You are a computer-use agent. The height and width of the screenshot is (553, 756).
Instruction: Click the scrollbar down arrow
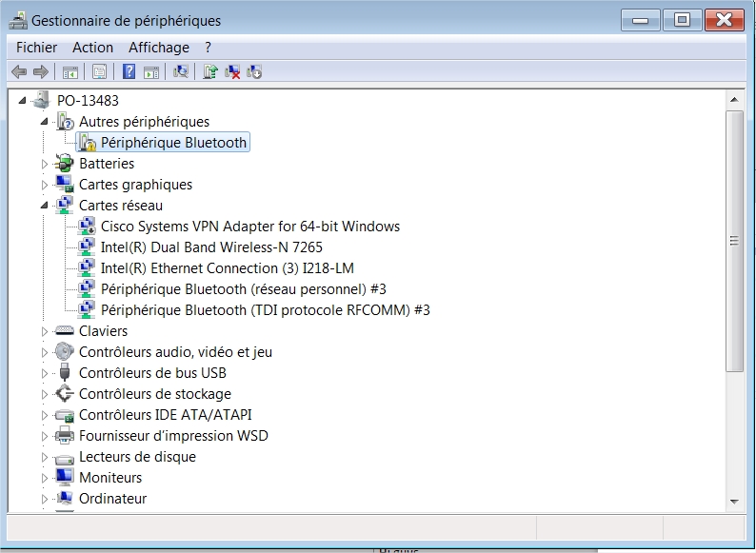734,502
